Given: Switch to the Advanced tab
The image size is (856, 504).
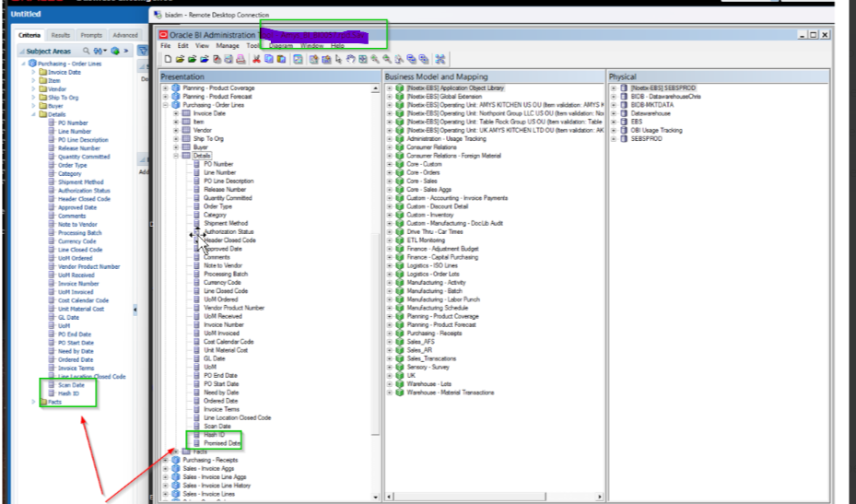Looking at the screenshot, I should [125, 35].
